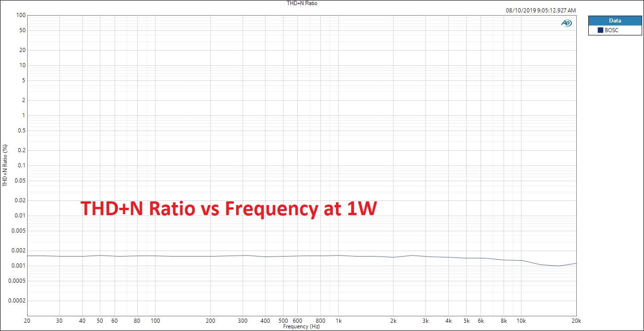This screenshot has width=644, height=331.
Task: Click the 1k tick on the frequency axis
Action: tap(339, 321)
